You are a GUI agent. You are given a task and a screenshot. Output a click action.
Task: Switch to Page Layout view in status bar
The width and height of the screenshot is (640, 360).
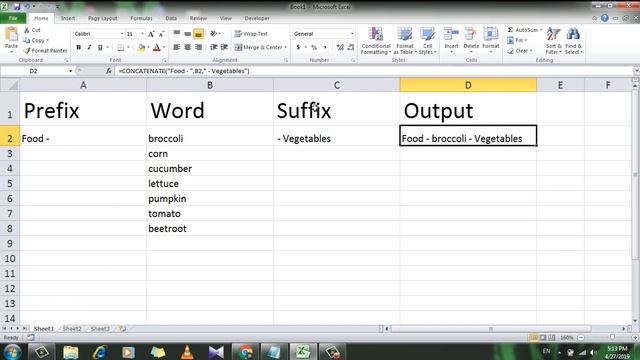543,338
